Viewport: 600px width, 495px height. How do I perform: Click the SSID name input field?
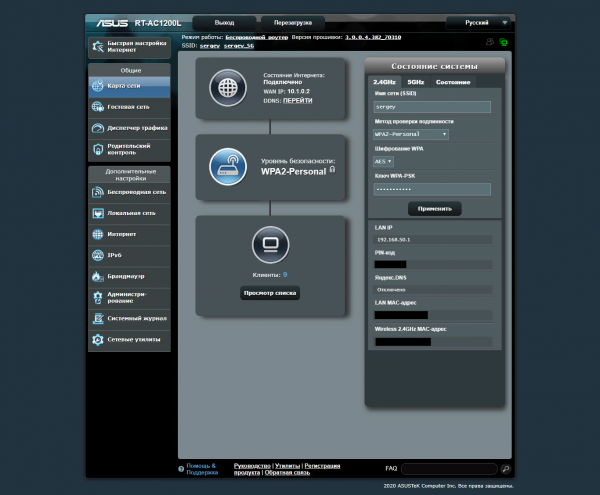[x=432, y=106]
